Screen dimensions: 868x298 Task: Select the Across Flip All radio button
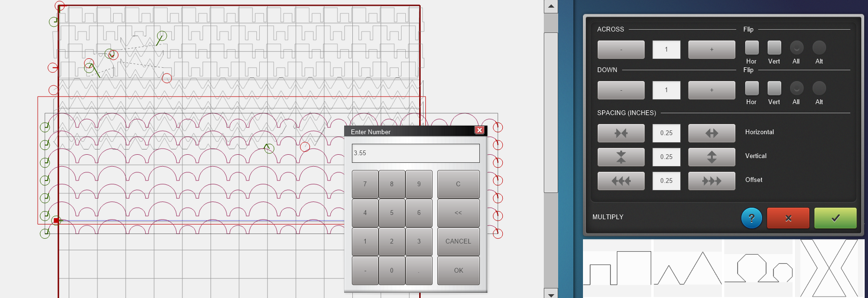796,48
